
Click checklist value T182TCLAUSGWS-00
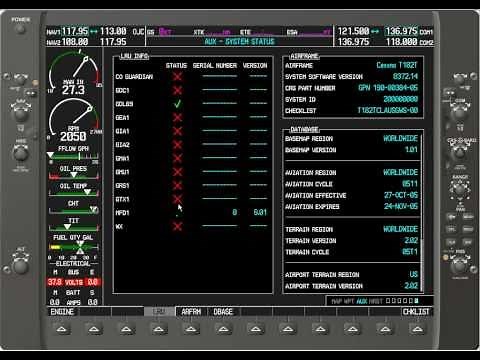[388, 110]
